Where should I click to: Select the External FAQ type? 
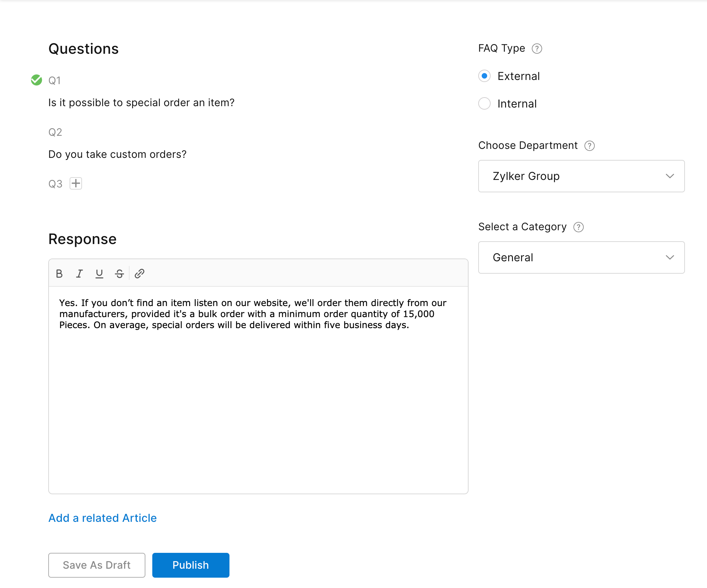point(484,76)
